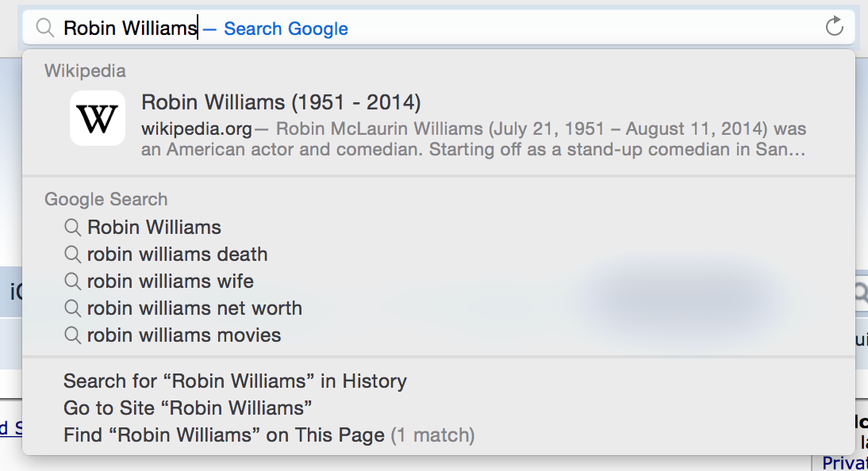
Task: Click the magnifier icon beside "robin williams movies"
Action: pyautogui.click(x=73, y=335)
